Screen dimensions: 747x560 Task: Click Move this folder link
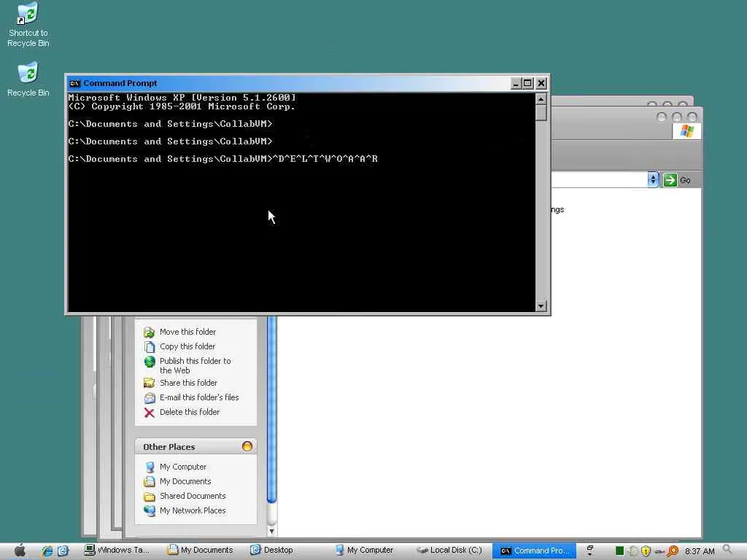point(187,332)
